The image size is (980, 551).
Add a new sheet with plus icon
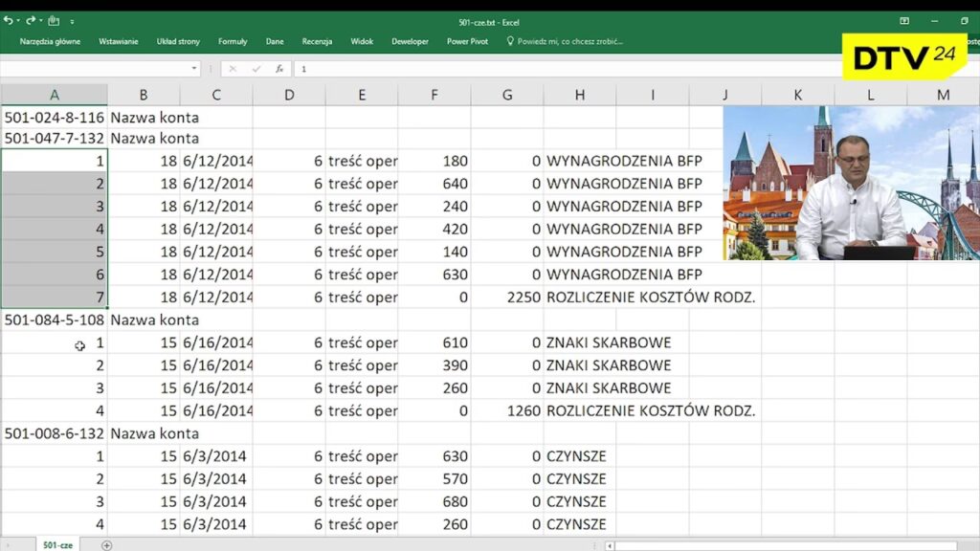click(x=106, y=545)
